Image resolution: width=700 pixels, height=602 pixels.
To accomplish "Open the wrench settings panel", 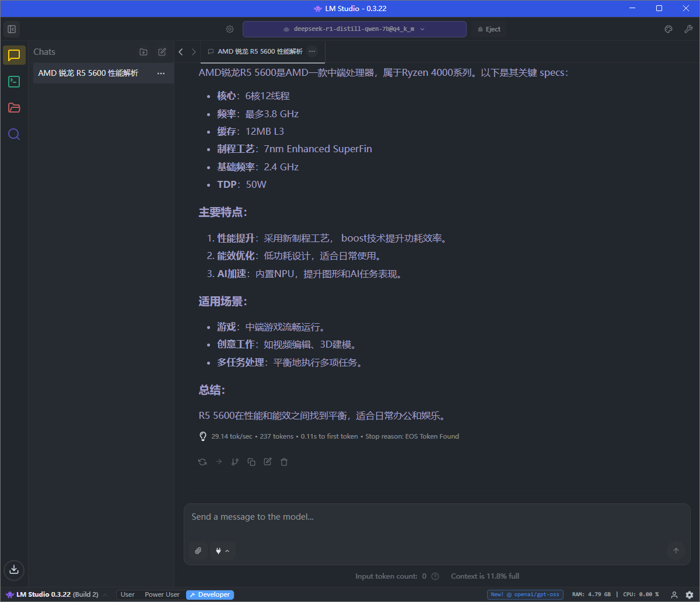I will click(x=688, y=29).
